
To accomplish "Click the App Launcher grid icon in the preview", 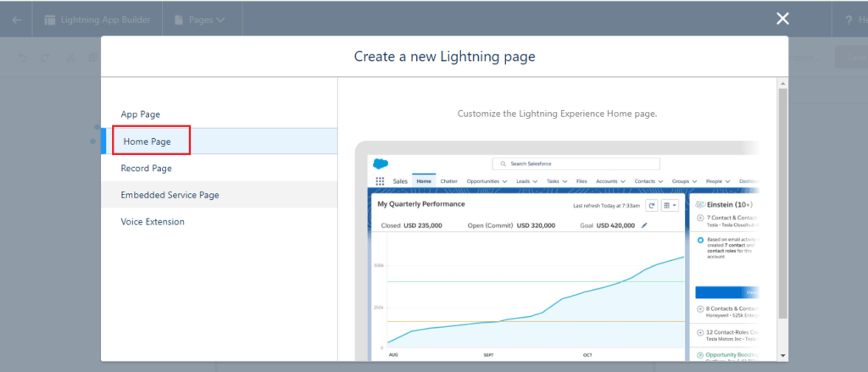I will tap(381, 181).
